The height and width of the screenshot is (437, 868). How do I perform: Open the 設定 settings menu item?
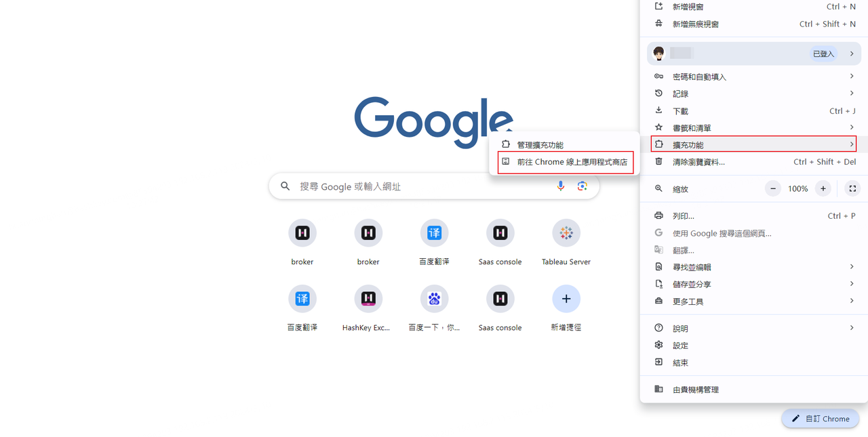pos(680,345)
